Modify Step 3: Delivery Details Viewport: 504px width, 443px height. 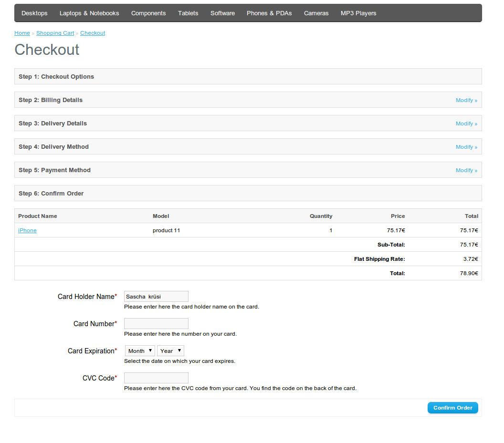466,124
